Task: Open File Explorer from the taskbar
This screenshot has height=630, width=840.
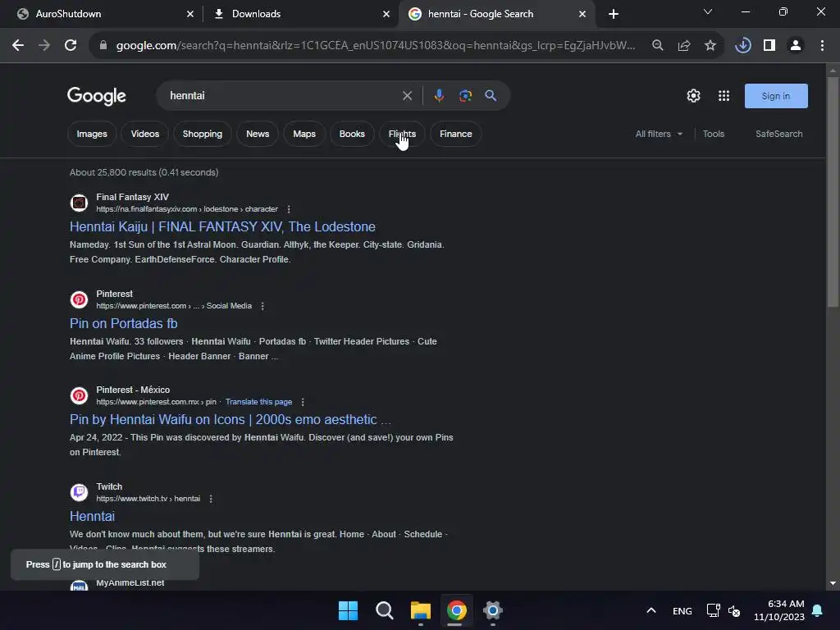Action: click(x=421, y=610)
